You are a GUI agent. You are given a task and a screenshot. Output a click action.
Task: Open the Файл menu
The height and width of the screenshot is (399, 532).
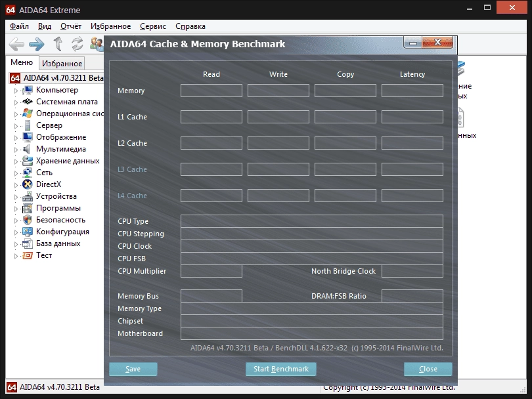point(19,26)
